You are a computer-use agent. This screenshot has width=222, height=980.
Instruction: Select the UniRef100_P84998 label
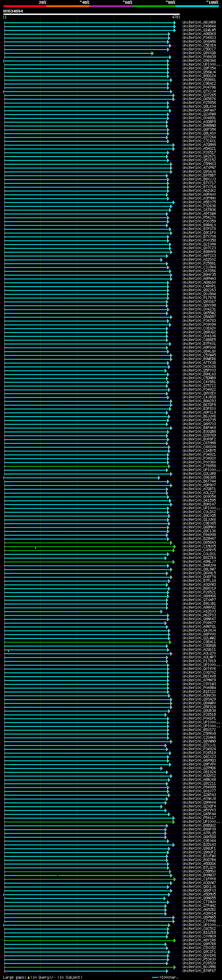[199, 535]
